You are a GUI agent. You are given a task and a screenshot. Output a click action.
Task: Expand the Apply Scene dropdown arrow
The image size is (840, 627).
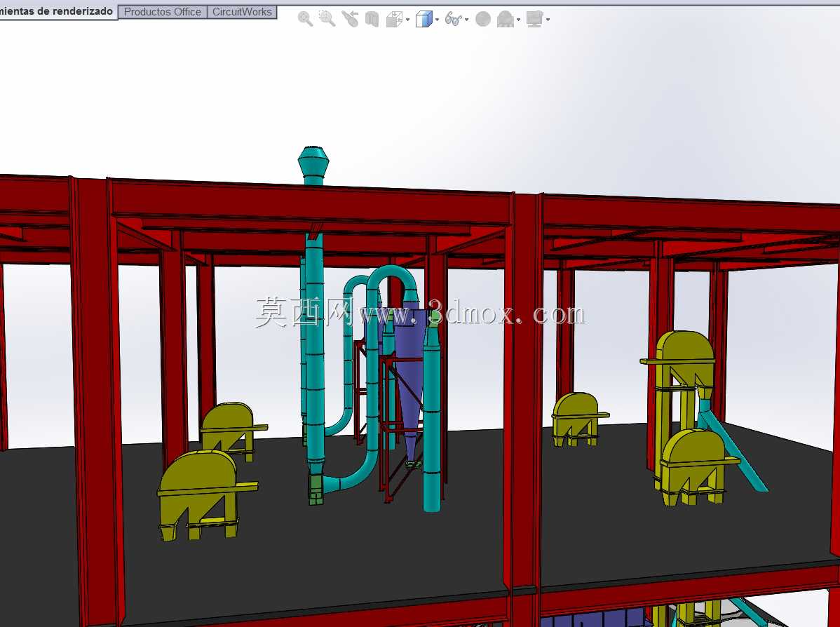(x=519, y=20)
